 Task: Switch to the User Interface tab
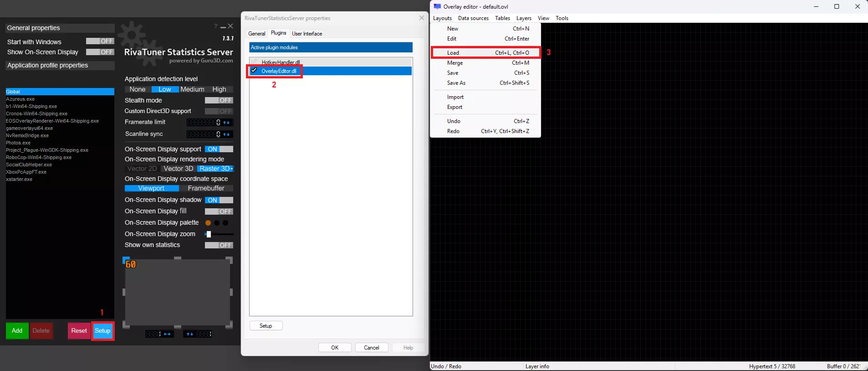click(x=306, y=34)
